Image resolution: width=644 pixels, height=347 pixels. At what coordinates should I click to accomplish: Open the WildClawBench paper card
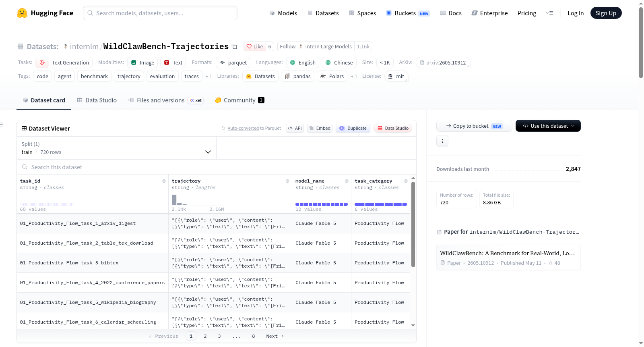[508, 258]
